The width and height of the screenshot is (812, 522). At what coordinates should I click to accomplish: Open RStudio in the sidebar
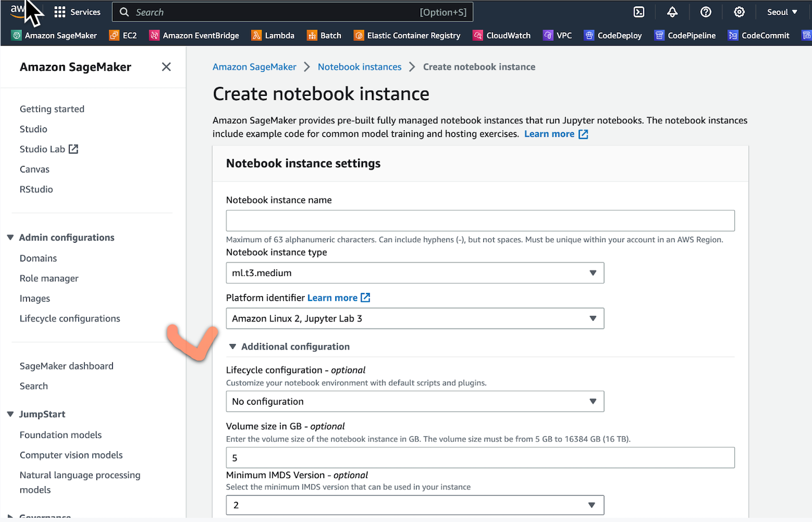click(36, 189)
